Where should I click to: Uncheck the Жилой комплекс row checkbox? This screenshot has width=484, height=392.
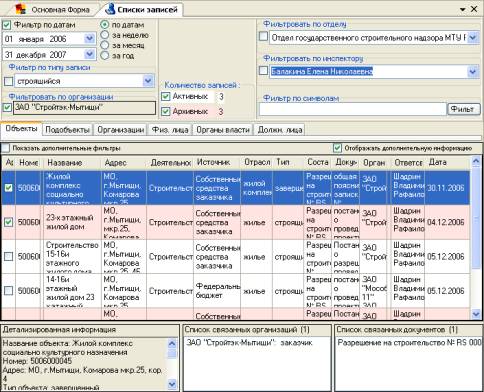coord(8,188)
